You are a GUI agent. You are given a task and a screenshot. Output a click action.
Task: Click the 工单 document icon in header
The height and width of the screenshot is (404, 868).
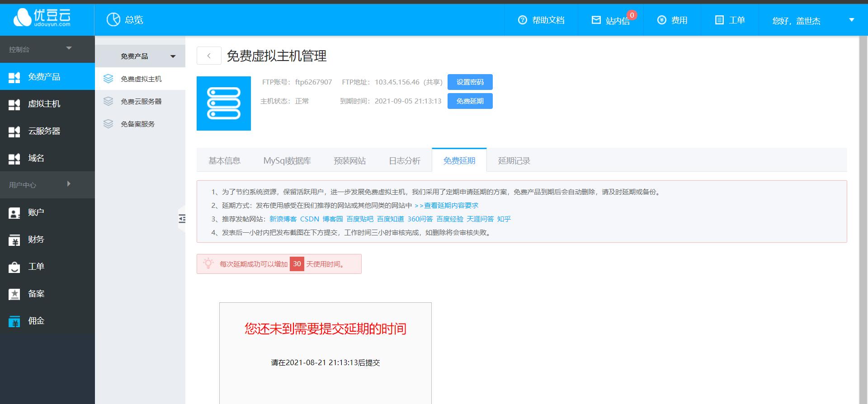(x=719, y=20)
